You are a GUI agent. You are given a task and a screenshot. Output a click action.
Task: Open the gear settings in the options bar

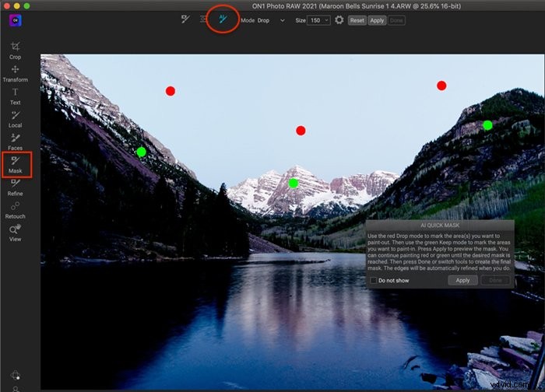[x=339, y=20]
